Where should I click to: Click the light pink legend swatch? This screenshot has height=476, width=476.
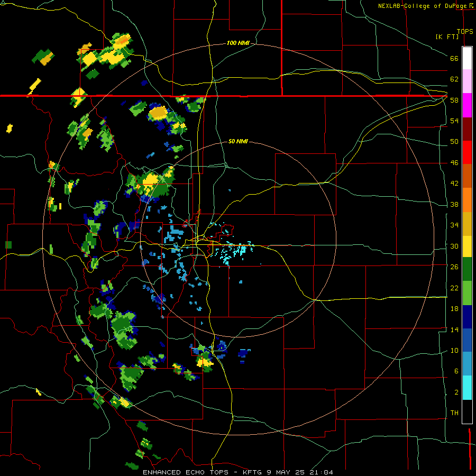[x=467, y=81]
